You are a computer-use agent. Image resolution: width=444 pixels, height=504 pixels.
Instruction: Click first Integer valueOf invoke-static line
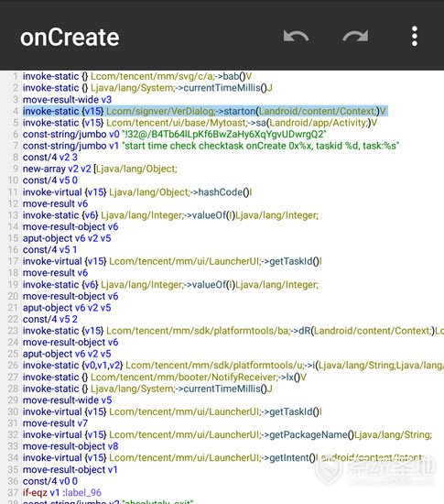pyautogui.click(x=170, y=215)
